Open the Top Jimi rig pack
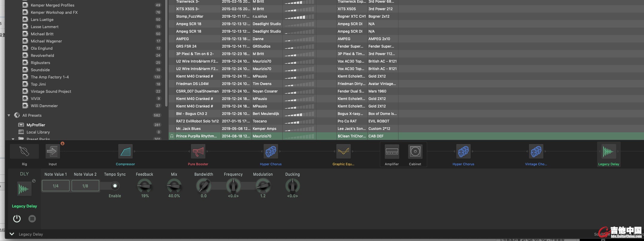 (38, 84)
